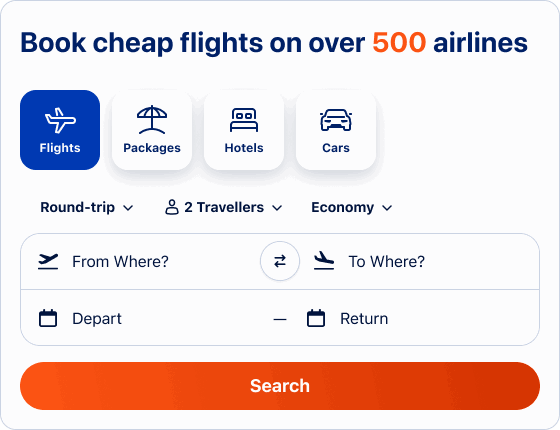The image size is (560, 430).
Task: Switch to the Packages tab
Action: coord(152,130)
